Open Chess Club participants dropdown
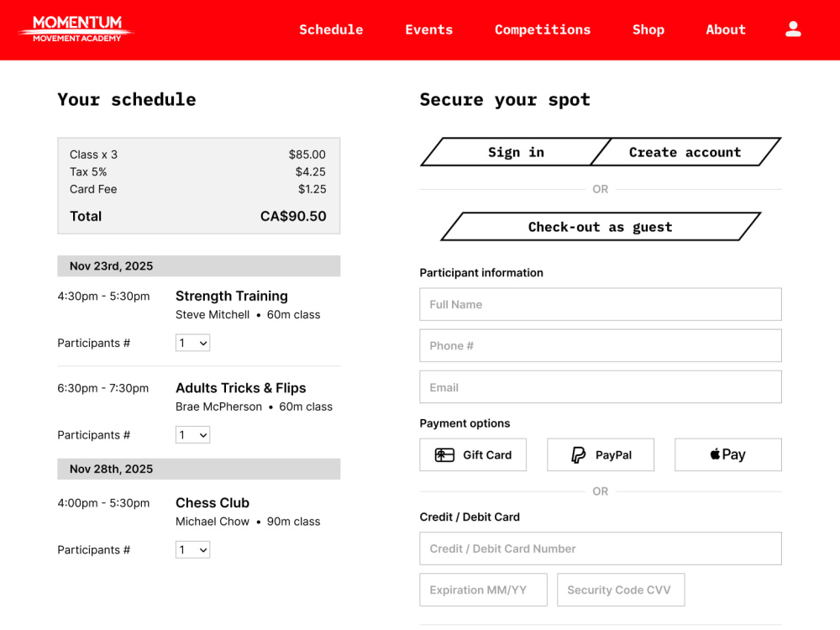 click(x=192, y=549)
